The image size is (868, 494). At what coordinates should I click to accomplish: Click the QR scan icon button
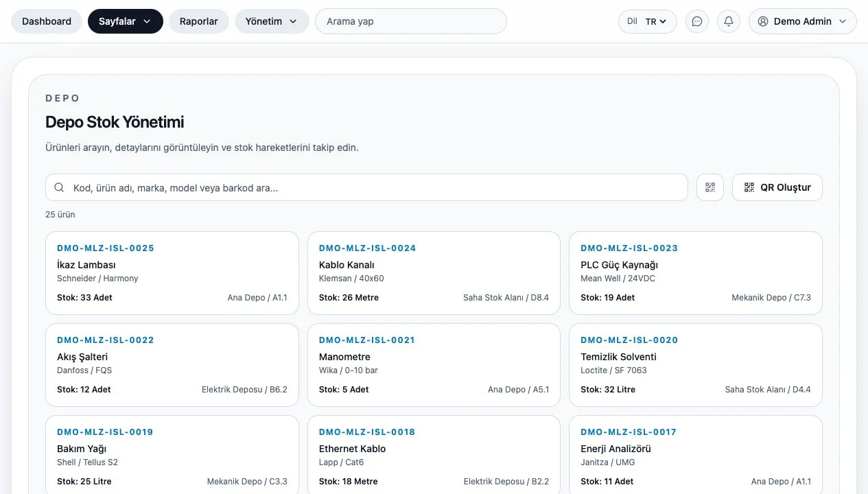pos(710,187)
